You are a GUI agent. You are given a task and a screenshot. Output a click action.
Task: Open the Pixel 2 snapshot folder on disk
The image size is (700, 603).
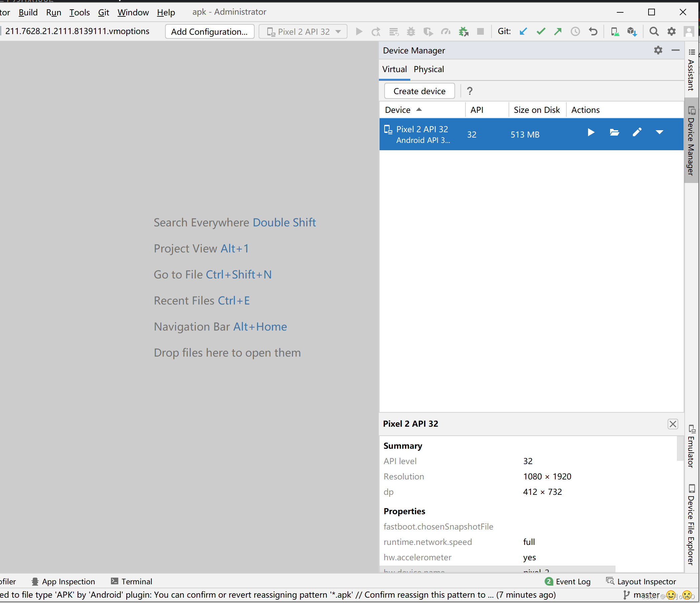[614, 132]
